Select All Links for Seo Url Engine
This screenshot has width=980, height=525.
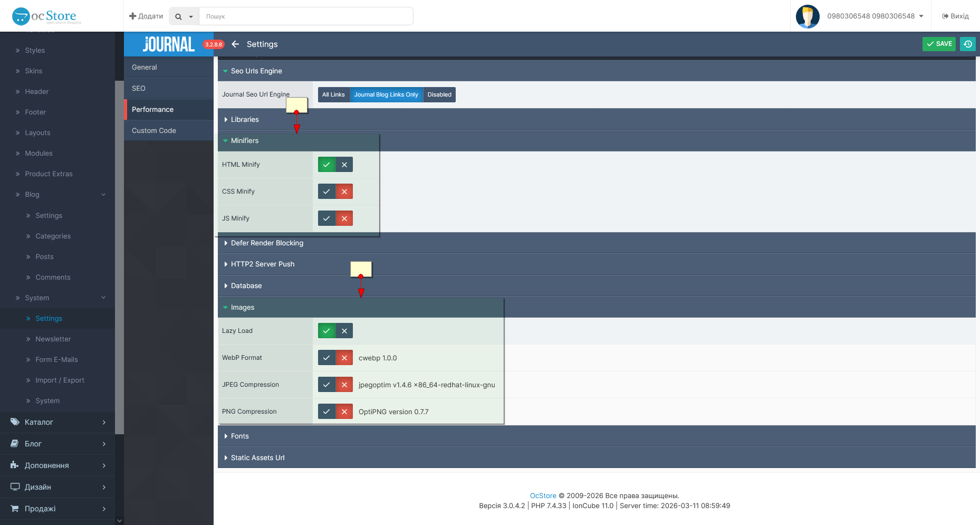(333, 94)
